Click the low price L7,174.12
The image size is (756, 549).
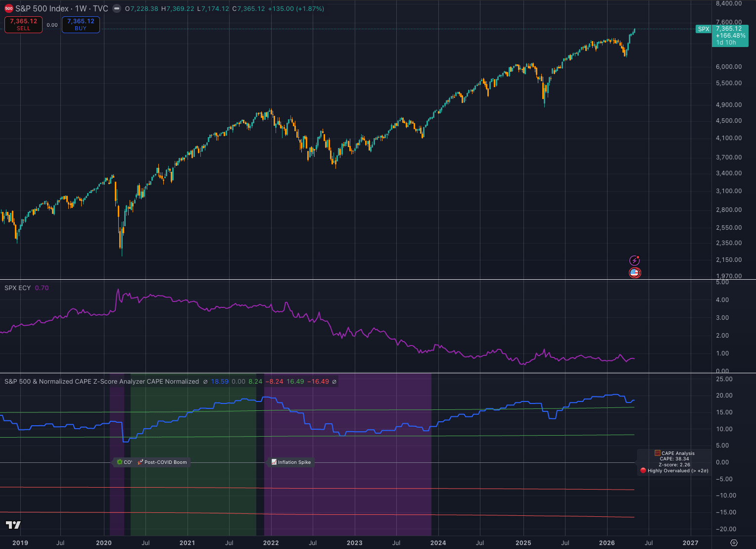click(x=213, y=9)
